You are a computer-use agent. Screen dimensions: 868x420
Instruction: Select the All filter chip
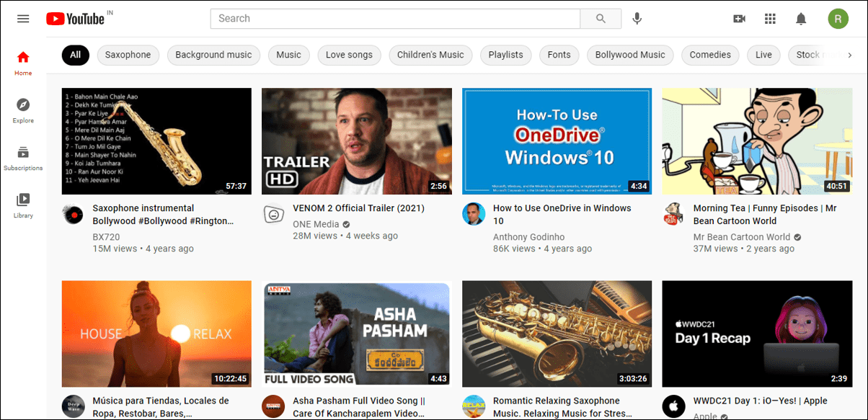(x=75, y=55)
